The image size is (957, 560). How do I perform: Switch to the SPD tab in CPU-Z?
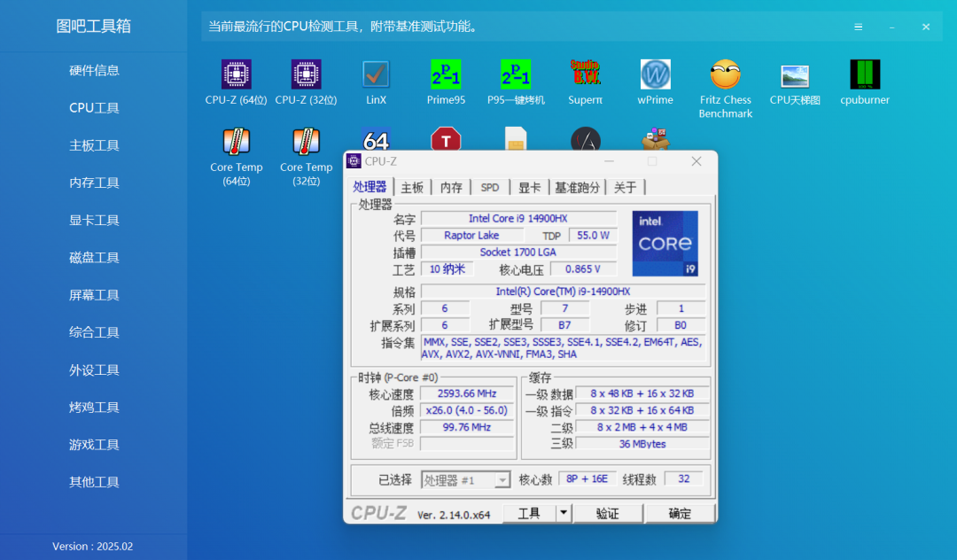(489, 187)
